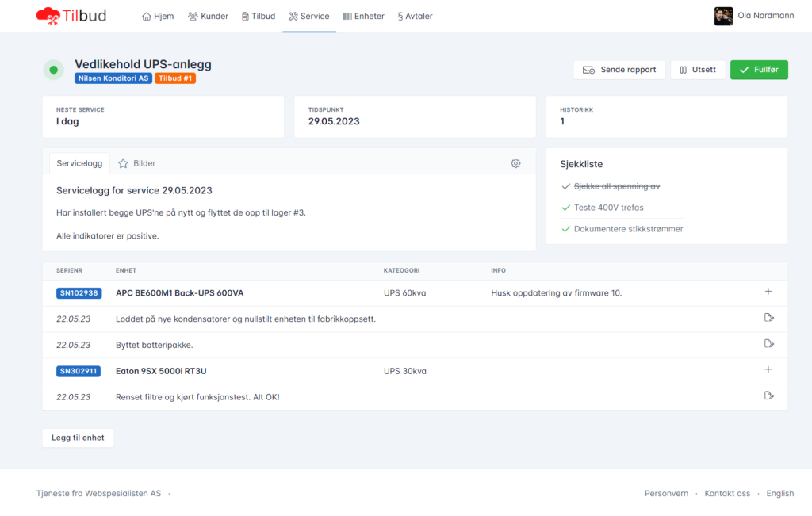Switch language via English footer link
Viewport: 812px width, 516px height.
[779, 493]
